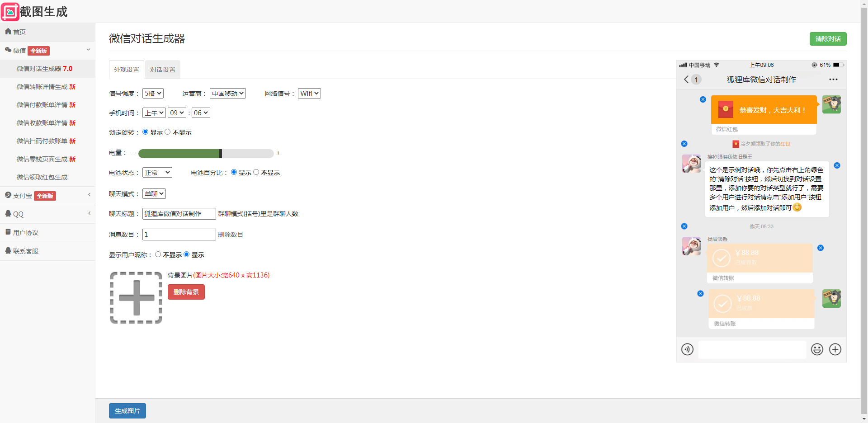Viewport: 868px width, 423px height.
Task: Choose 不显示 for 显示用户昵称
Action: [x=158, y=254]
